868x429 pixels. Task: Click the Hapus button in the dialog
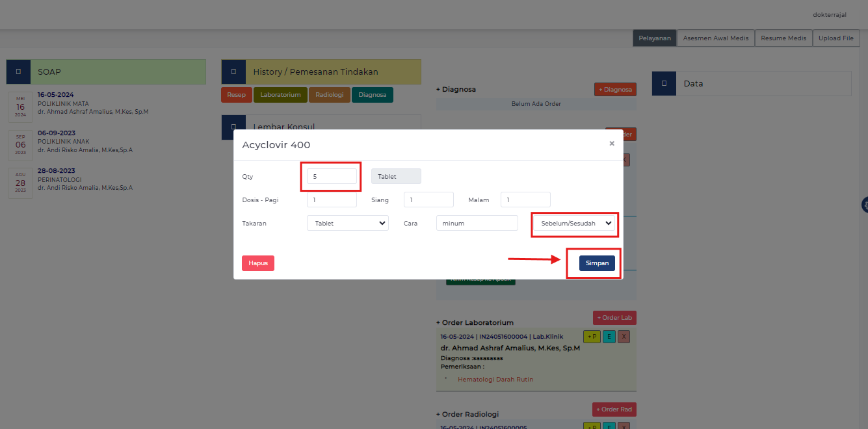[x=257, y=263]
